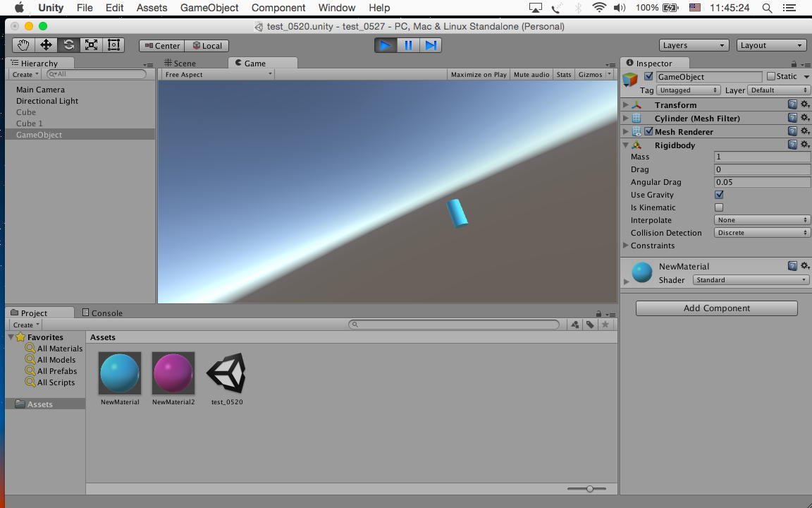Click the Add Component button
812x508 pixels.
click(x=717, y=308)
